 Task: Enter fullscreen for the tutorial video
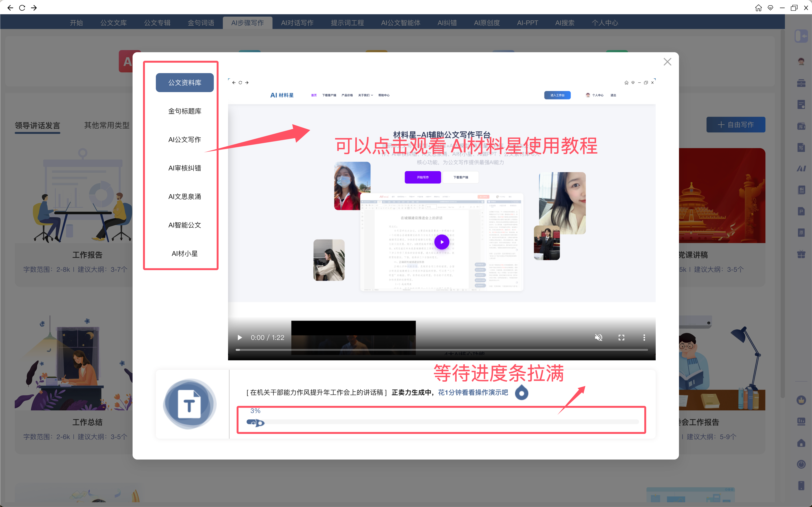tap(621, 337)
